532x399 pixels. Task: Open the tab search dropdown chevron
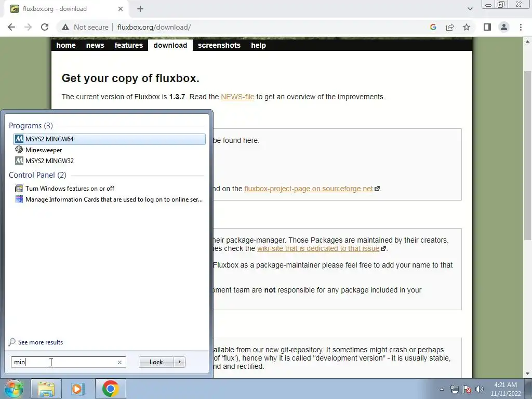[470, 9]
